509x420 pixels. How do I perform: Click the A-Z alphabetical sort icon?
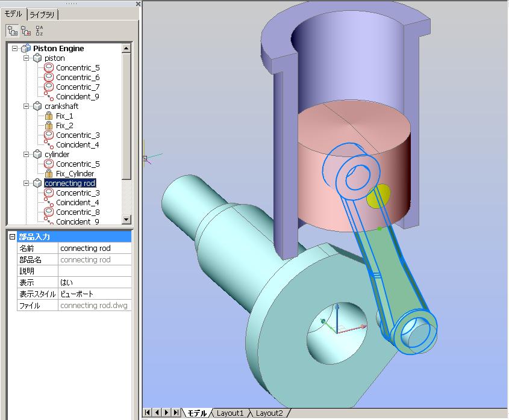pyautogui.click(x=39, y=31)
